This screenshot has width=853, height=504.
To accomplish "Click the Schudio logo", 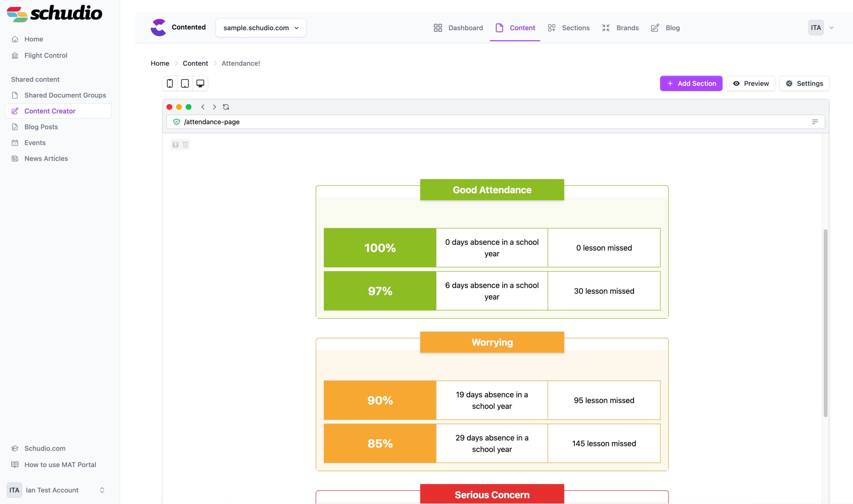I will tap(54, 14).
